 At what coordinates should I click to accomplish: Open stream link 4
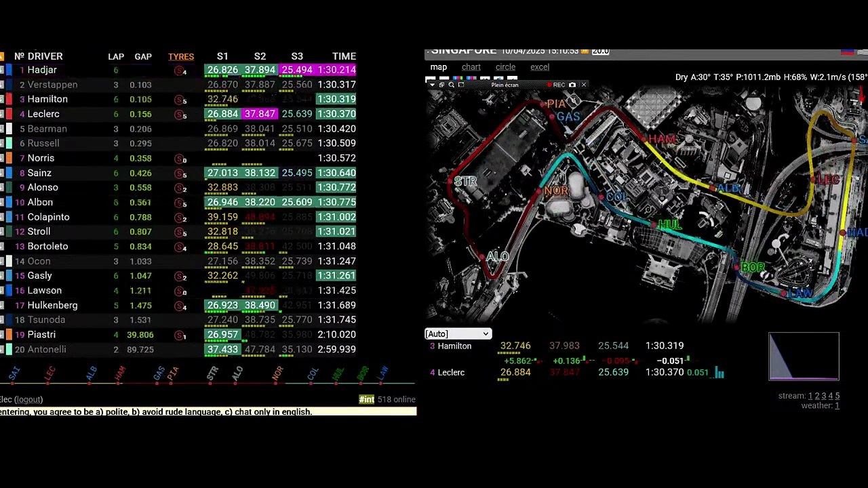pyautogui.click(x=831, y=396)
